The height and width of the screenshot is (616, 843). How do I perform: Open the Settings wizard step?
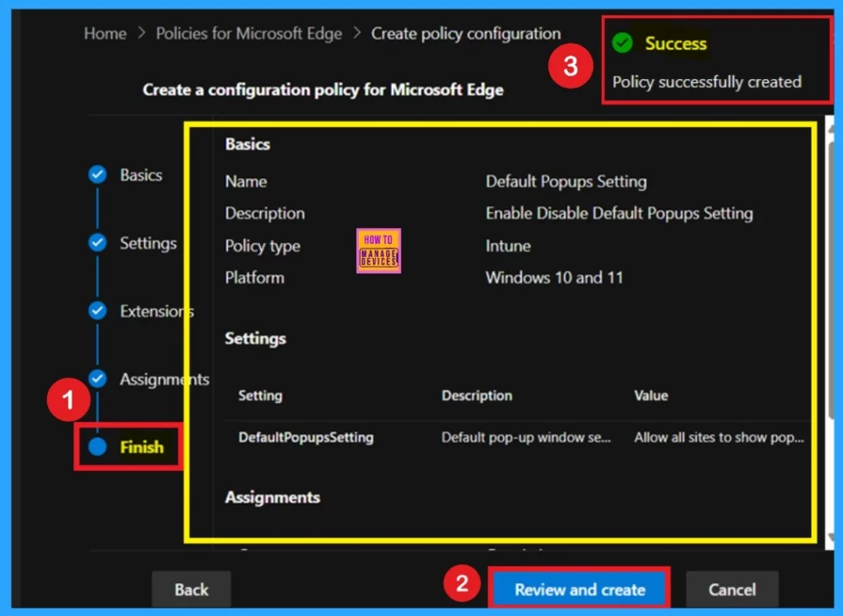(x=148, y=243)
